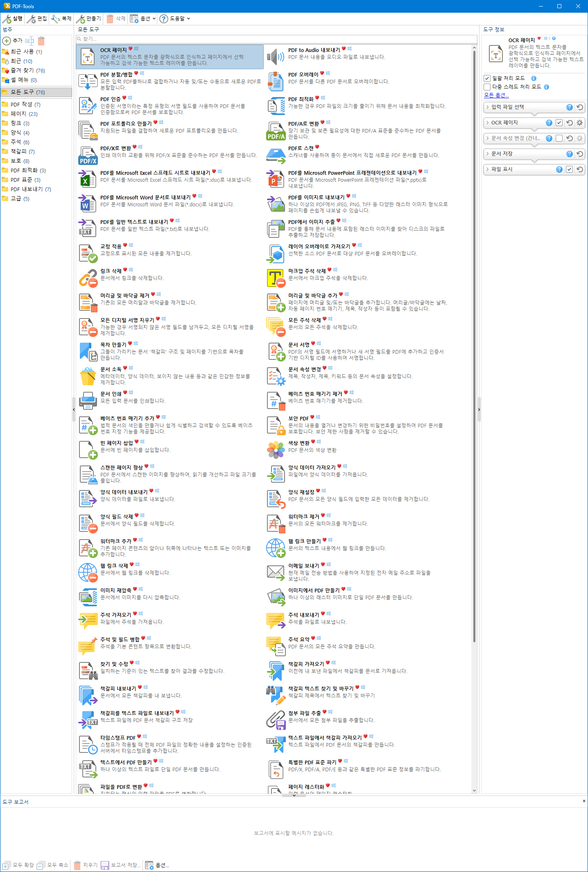Uncheck the 파일 표시 step checkbox
Image resolution: width=588 pixels, height=872 pixels.
pos(569,169)
